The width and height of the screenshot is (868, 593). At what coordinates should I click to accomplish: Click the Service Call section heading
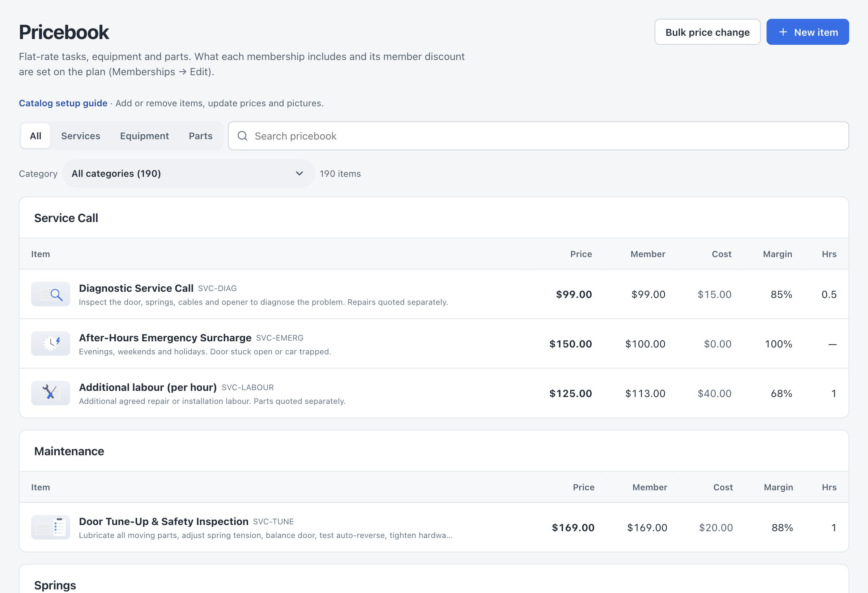pyautogui.click(x=66, y=218)
